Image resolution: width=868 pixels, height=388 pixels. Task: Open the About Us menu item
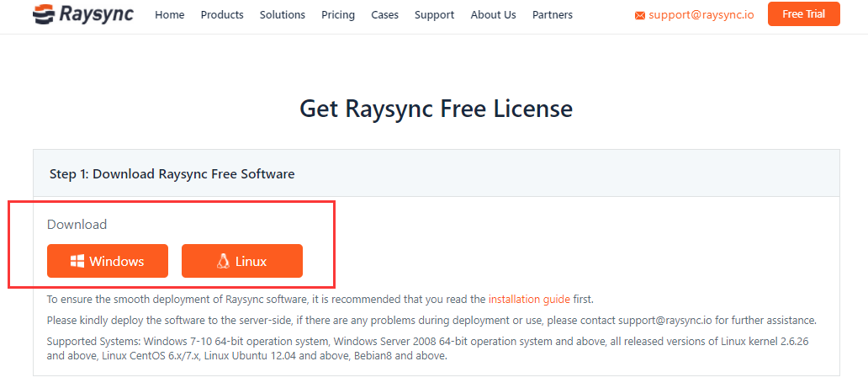click(x=493, y=15)
